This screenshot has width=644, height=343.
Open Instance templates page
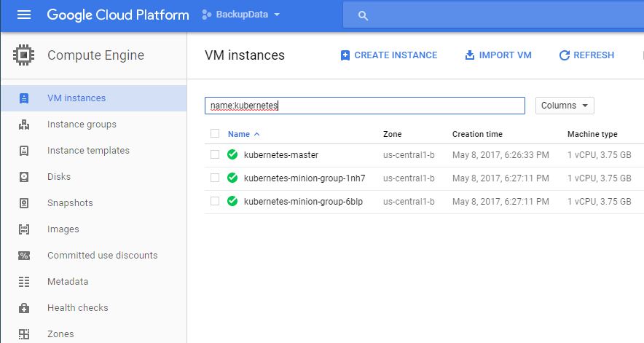point(88,151)
